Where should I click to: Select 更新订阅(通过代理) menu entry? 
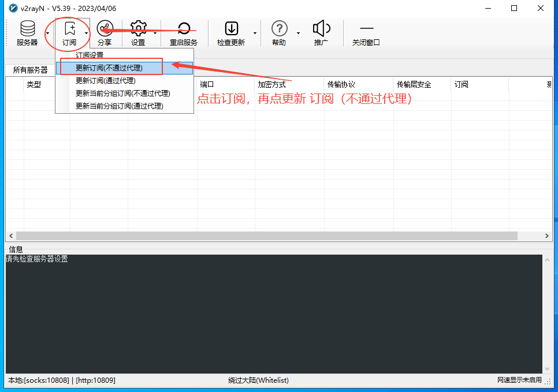click(x=106, y=81)
